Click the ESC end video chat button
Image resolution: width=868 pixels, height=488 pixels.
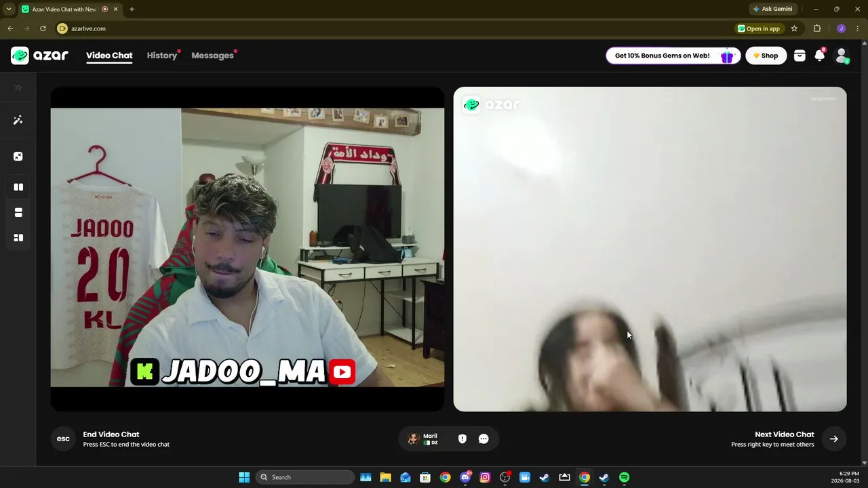point(63,439)
